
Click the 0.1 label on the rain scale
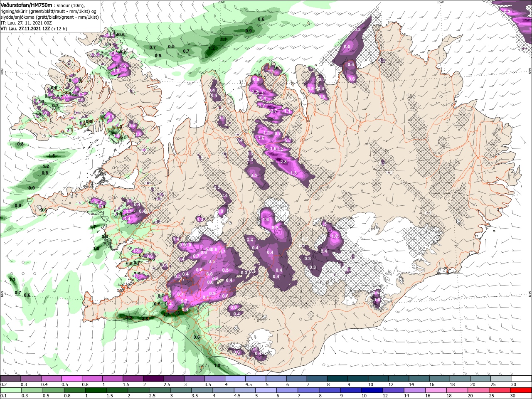[x=3, y=396]
